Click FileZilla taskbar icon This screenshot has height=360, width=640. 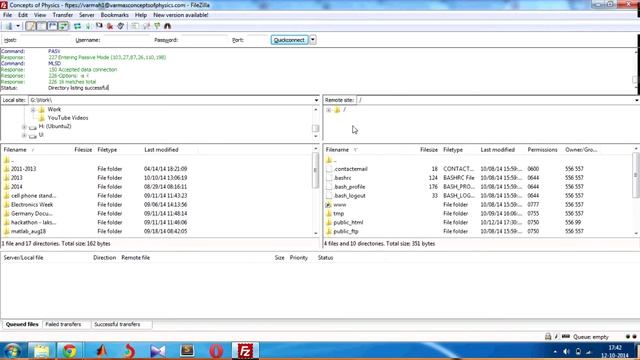245,351
